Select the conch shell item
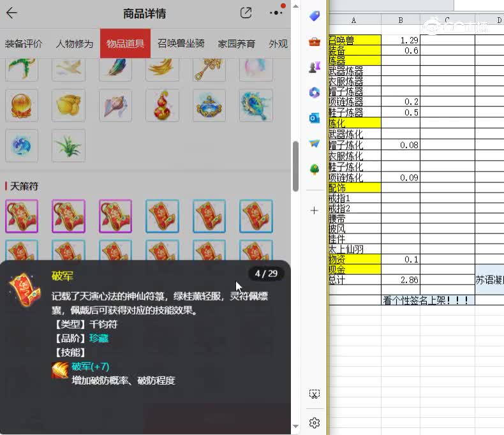Image resolution: width=504 pixels, height=435 pixels. [115, 106]
